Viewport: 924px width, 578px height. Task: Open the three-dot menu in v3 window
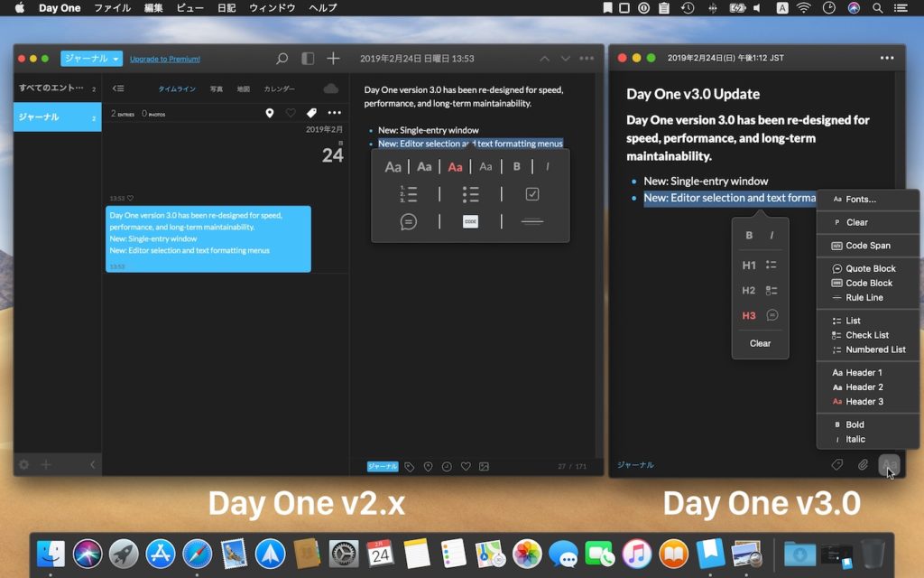point(887,58)
